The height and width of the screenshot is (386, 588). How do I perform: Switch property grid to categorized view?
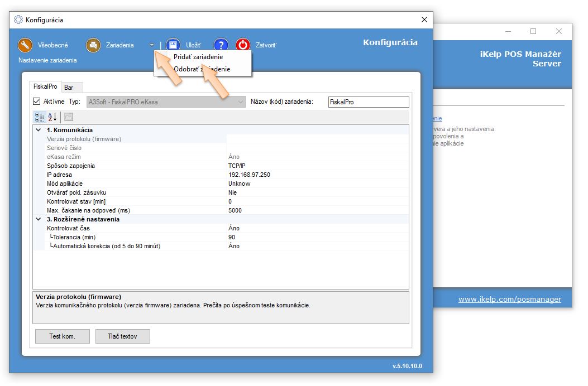coord(40,117)
